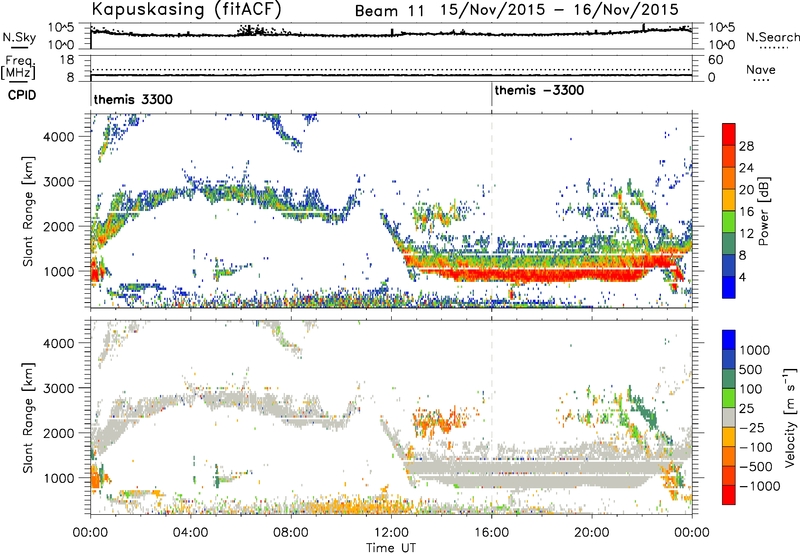The height and width of the screenshot is (554, 800).
Task: Click the orange velocity patch near 13:00–14:00 UT
Action: pyautogui.click(x=439, y=420)
